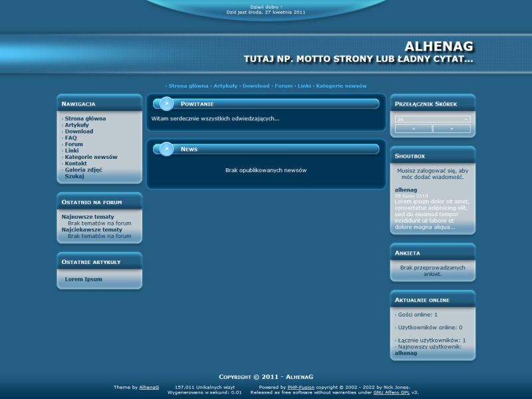Open the Lorem Ipsum article link
This screenshot has height=399, width=532.
(x=83, y=279)
